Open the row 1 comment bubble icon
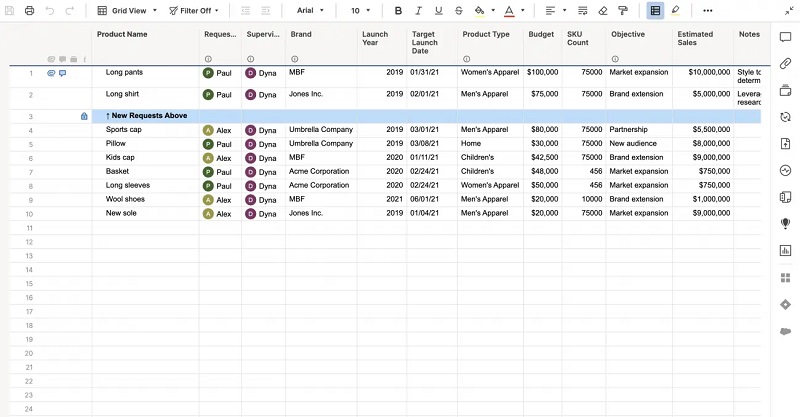 63,73
